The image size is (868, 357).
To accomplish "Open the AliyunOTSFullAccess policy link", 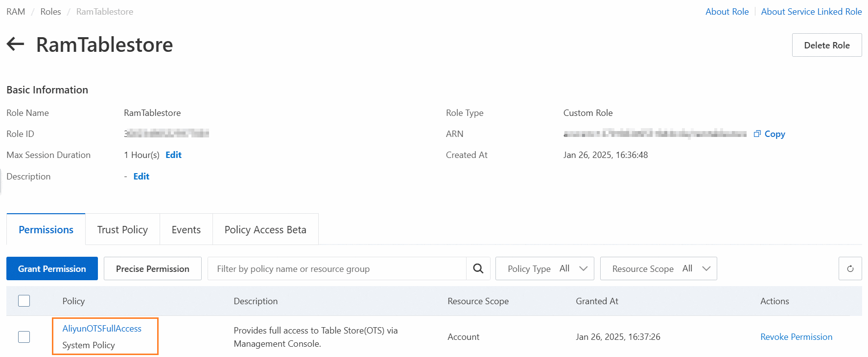I will 102,329.
